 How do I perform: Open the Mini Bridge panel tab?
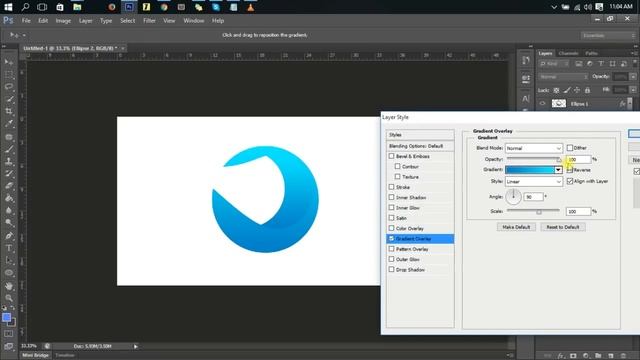tap(36, 356)
